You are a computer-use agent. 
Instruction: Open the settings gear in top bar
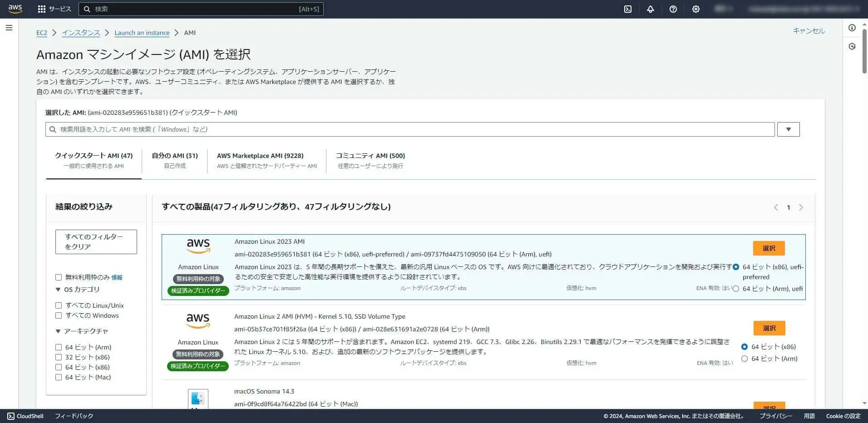click(x=696, y=9)
